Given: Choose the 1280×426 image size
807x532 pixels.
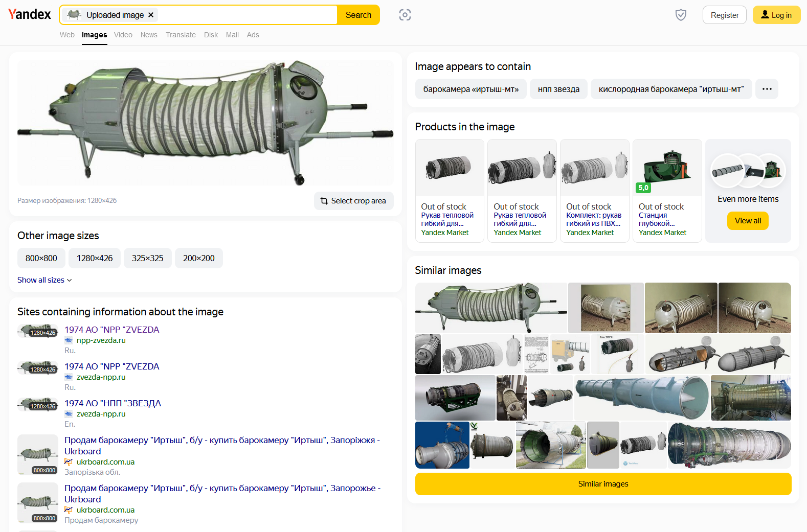Looking at the screenshot, I should (95, 258).
